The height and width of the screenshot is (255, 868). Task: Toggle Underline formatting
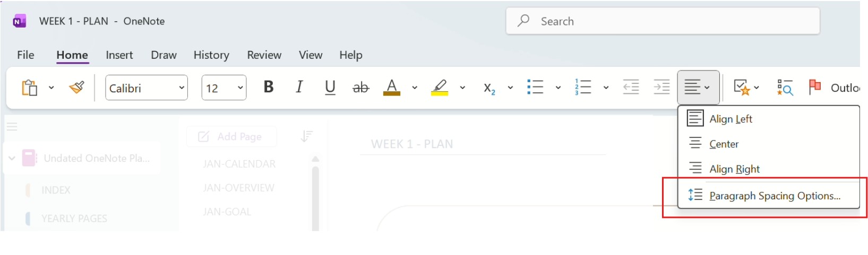point(330,87)
